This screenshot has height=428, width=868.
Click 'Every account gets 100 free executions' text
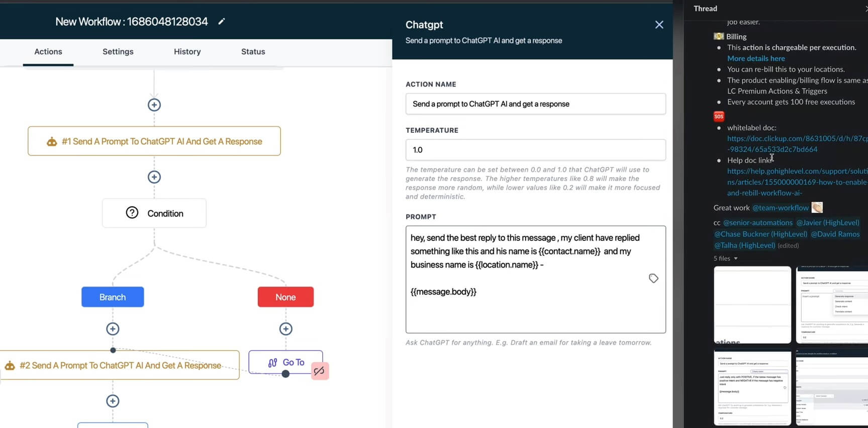point(791,102)
